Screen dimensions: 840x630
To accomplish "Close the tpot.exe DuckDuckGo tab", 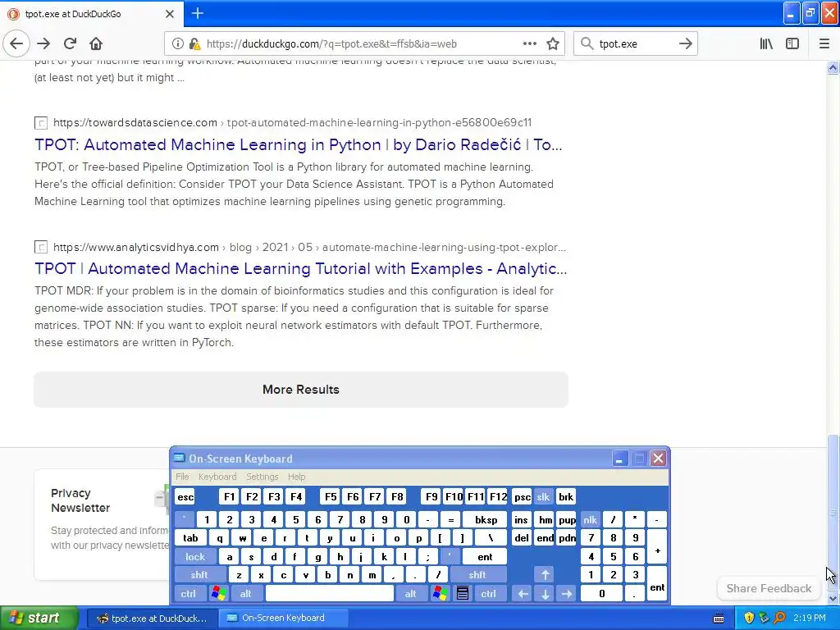I will pyautogui.click(x=170, y=14).
